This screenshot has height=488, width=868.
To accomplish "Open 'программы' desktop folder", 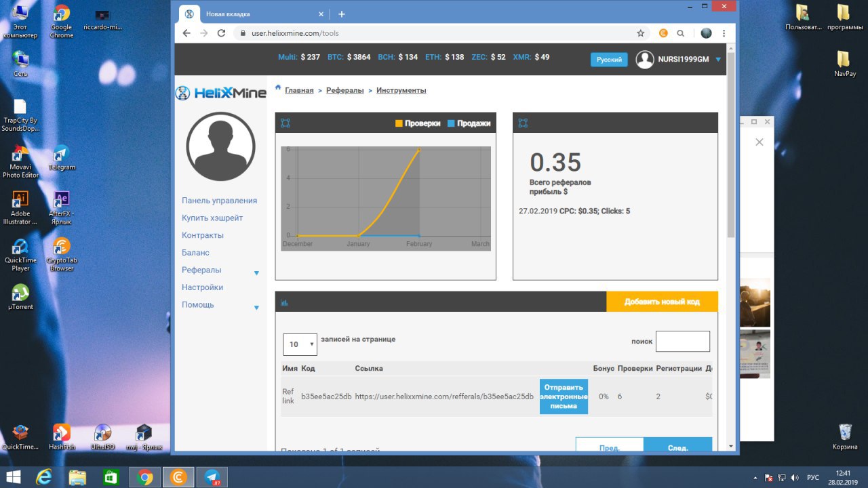I will pos(844,17).
